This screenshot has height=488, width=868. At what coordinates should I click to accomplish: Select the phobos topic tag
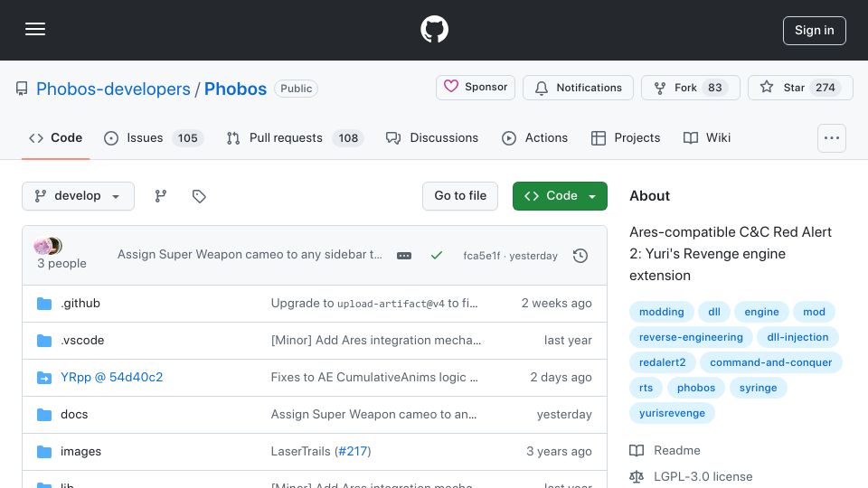click(x=696, y=389)
